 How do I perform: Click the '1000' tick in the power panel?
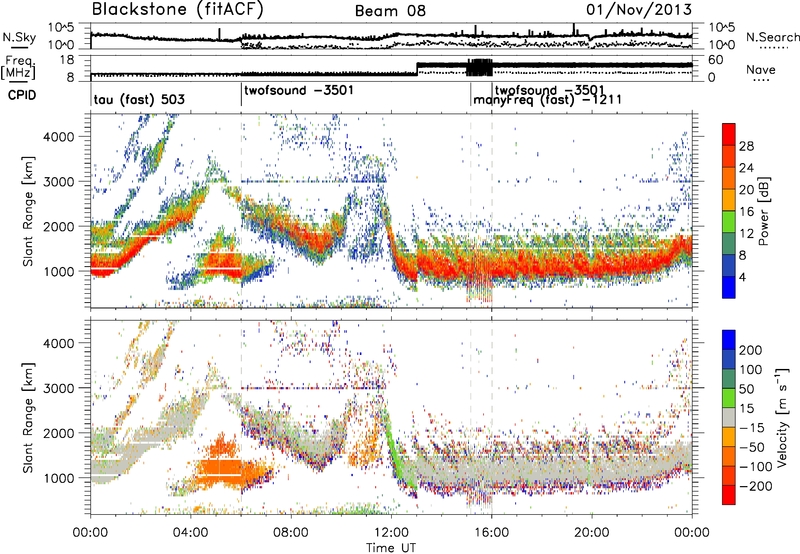tap(58, 271)
